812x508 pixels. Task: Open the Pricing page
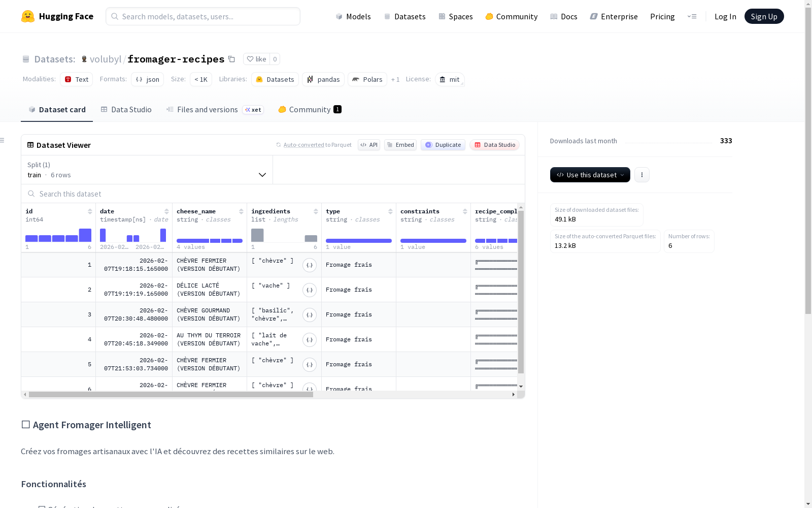click(662, 16)
